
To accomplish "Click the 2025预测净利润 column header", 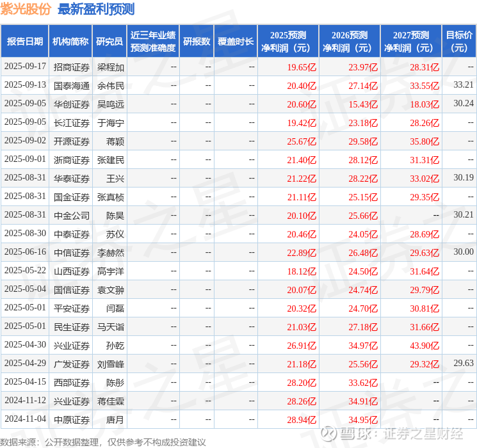I will [x=288, y=42].
